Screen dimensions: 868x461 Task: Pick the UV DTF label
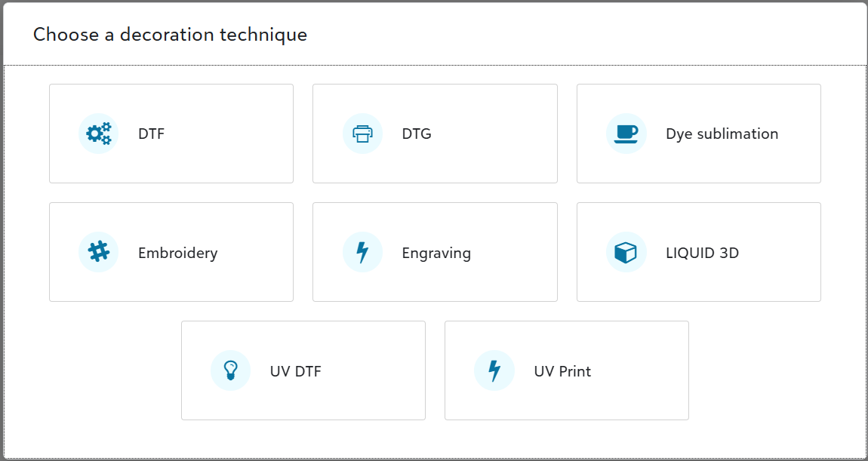pyautogui.click(x=295, y=371)
